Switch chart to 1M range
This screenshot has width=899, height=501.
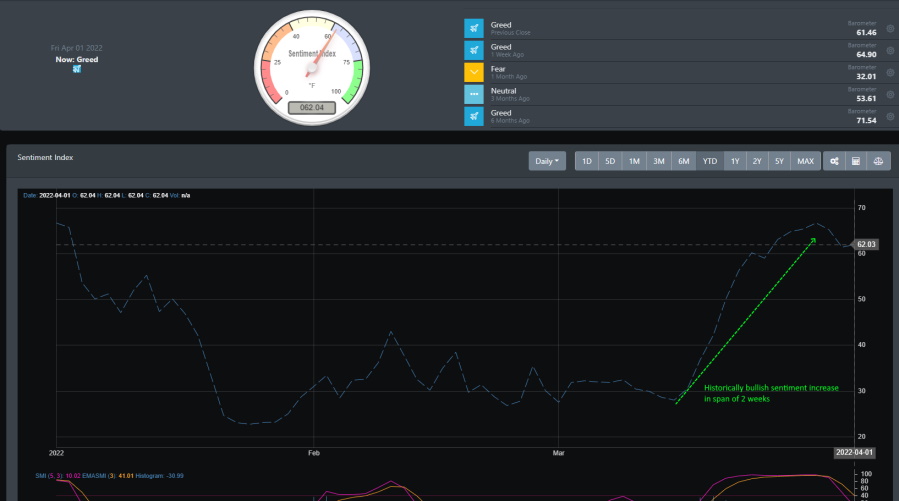click(634, 161)
